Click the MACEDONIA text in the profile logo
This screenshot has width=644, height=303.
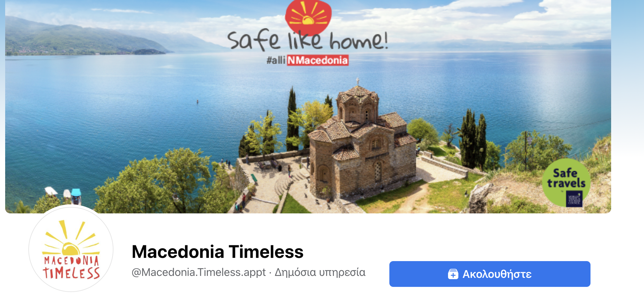coord(71,260)
